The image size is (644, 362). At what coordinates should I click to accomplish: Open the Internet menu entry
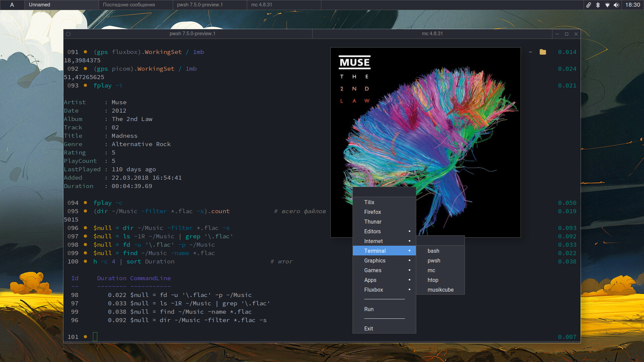tap(384, 241)
